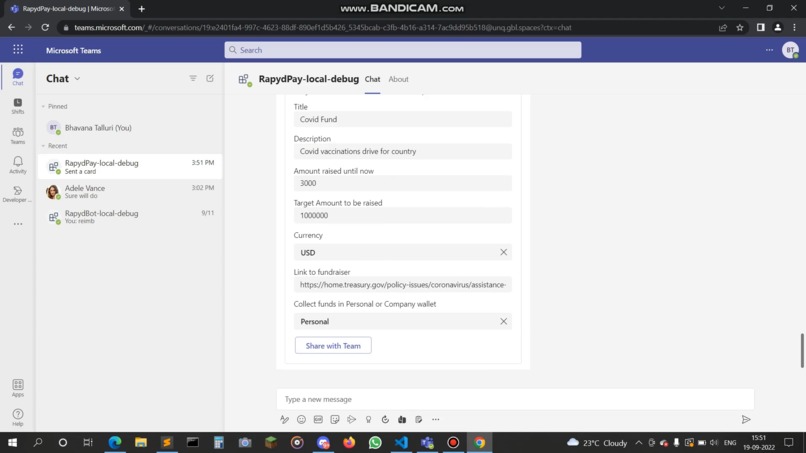The height and width of the screenshot is (453, 806).
Task: Open the browser tab search chevron
Action: [722, 8]
